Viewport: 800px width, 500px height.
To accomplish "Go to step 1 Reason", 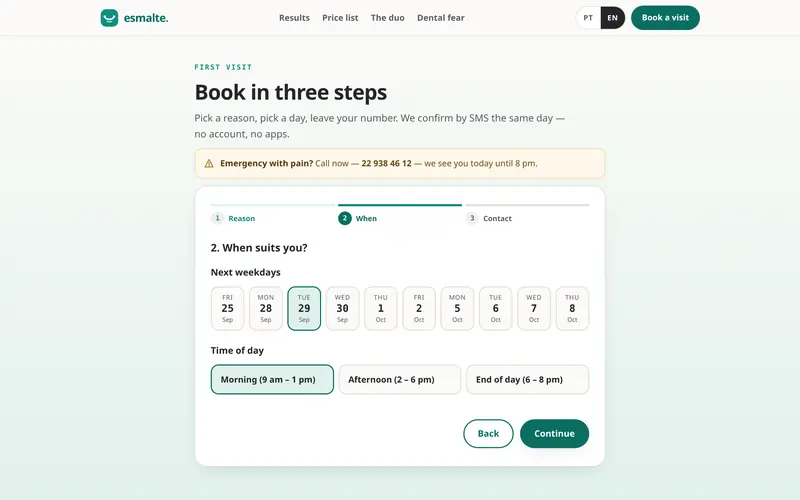I will [233, 218].
